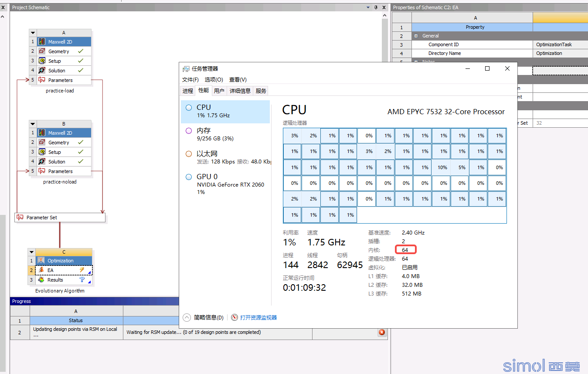Open system B header dropdown arrow
The image size is (588, 374).
[33, 124]
